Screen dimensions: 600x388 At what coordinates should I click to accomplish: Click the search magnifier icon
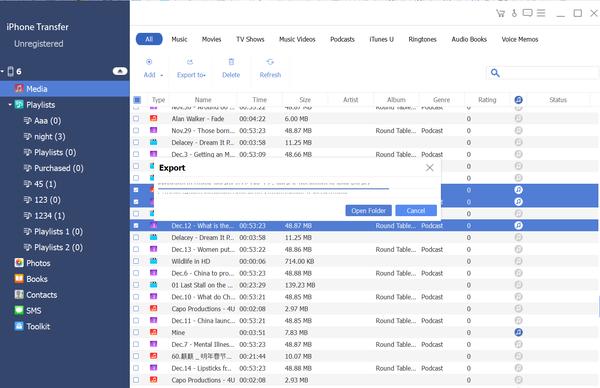click(x=495, y=73)
